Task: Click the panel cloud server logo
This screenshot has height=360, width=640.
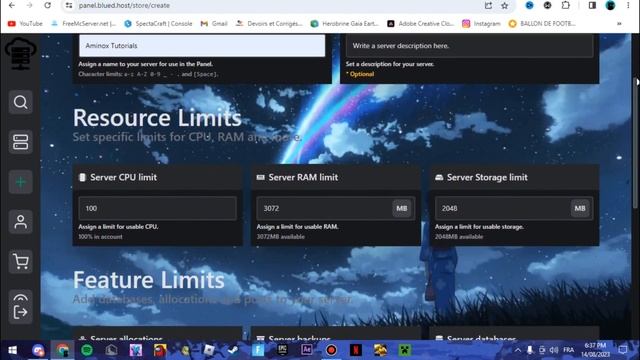Action: [20, 53]
